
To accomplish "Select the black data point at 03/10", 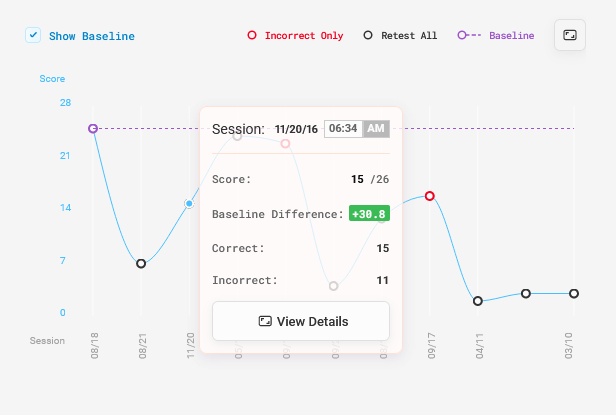I will click(574, 294).
